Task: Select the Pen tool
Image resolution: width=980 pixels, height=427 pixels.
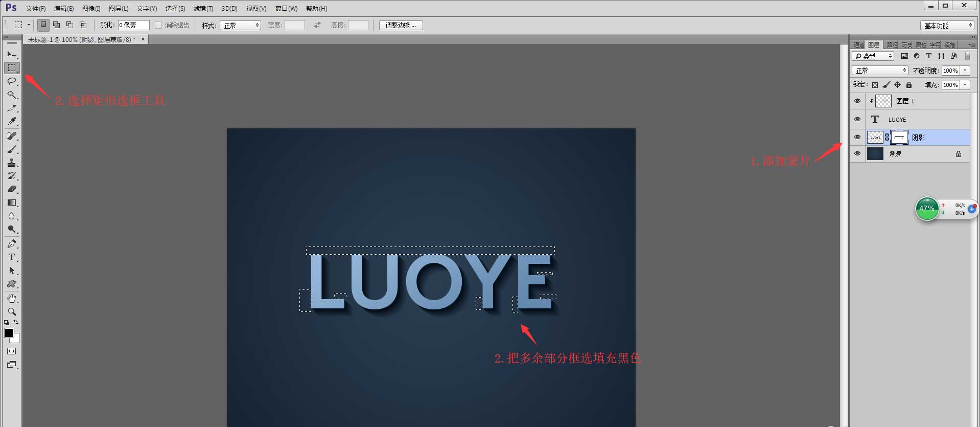Action: pyautogui.click(x=12, y=244)
